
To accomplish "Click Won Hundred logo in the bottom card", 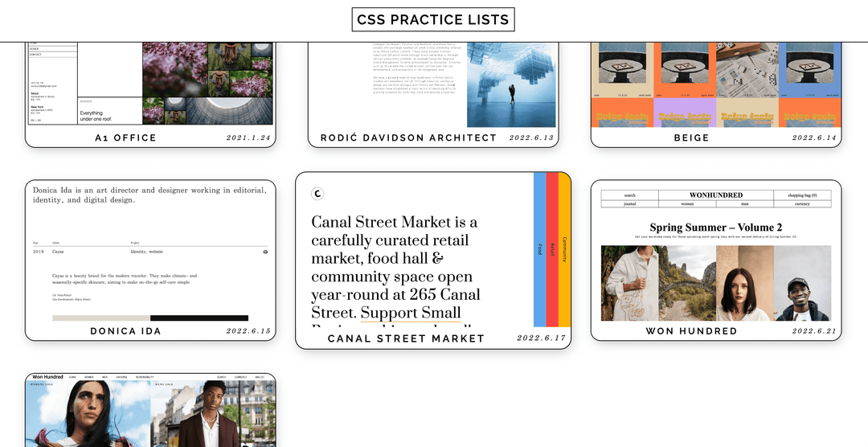I will pos(47,377).
